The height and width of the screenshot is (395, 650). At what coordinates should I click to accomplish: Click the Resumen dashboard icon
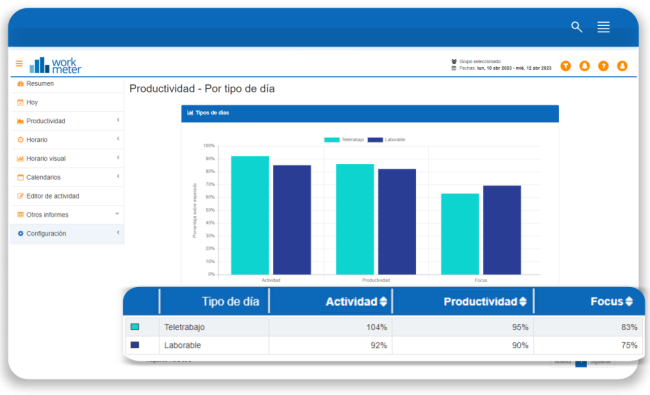[20, 84]
